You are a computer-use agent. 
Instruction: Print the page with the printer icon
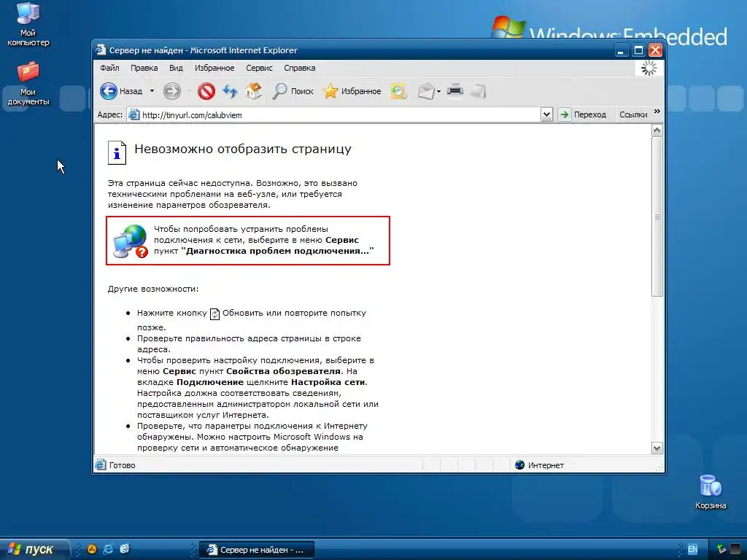(455, 90)
